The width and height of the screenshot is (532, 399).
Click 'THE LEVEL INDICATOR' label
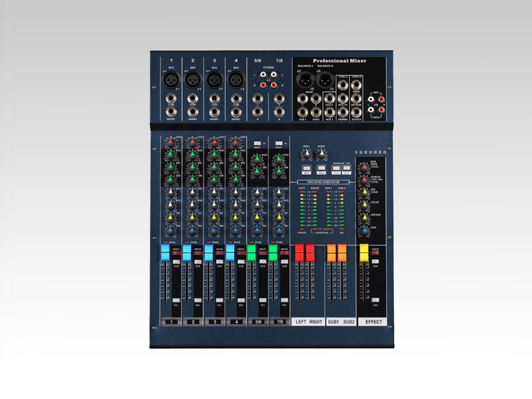[x=323, y=182]
